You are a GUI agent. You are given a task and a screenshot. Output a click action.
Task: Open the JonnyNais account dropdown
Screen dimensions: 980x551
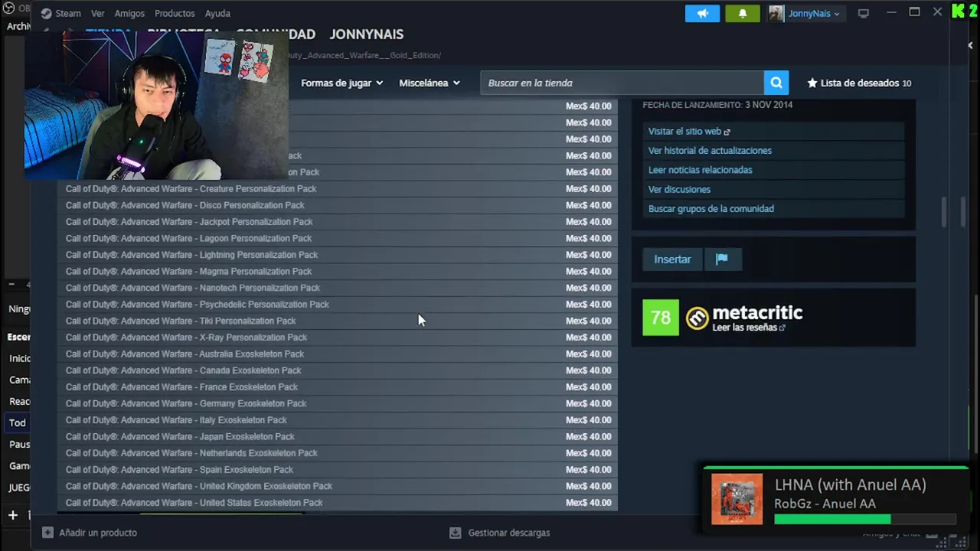(812, 13)
